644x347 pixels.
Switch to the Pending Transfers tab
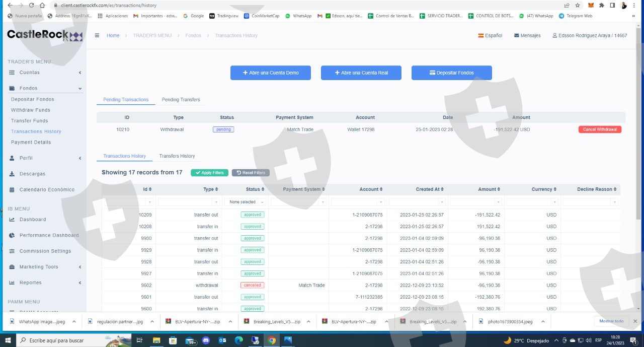point(181,100)
